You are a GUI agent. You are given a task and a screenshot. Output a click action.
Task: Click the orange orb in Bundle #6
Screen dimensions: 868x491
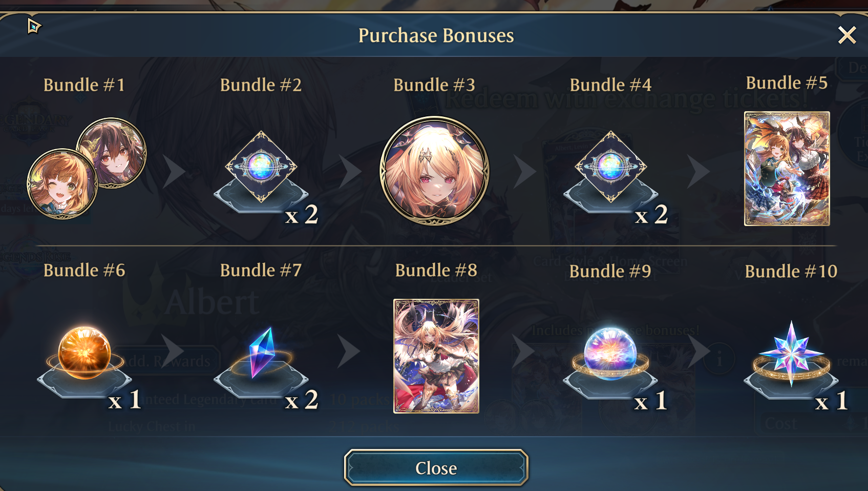tap(84, 353)
